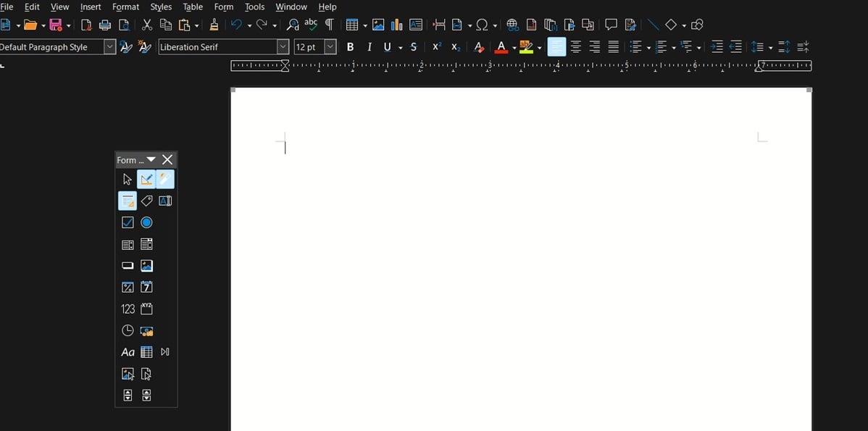The width and height of the screenshot is (868, 431).
Task: Insert a List Box form control
Action: click(x=128, y=245)
